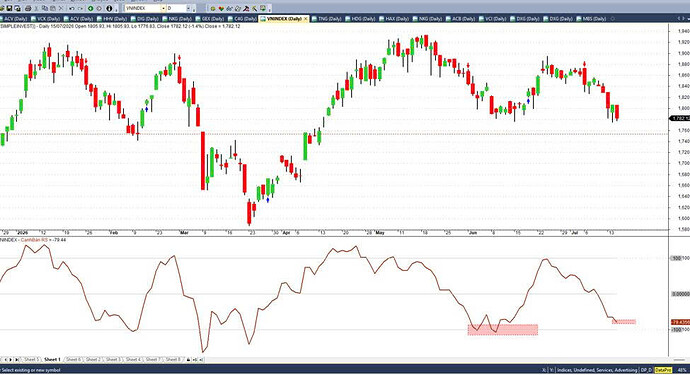This screenshot has height=375, width=690.
Task: Switch to the HHV (Daily) chart tab
Action: click(112, 18)
